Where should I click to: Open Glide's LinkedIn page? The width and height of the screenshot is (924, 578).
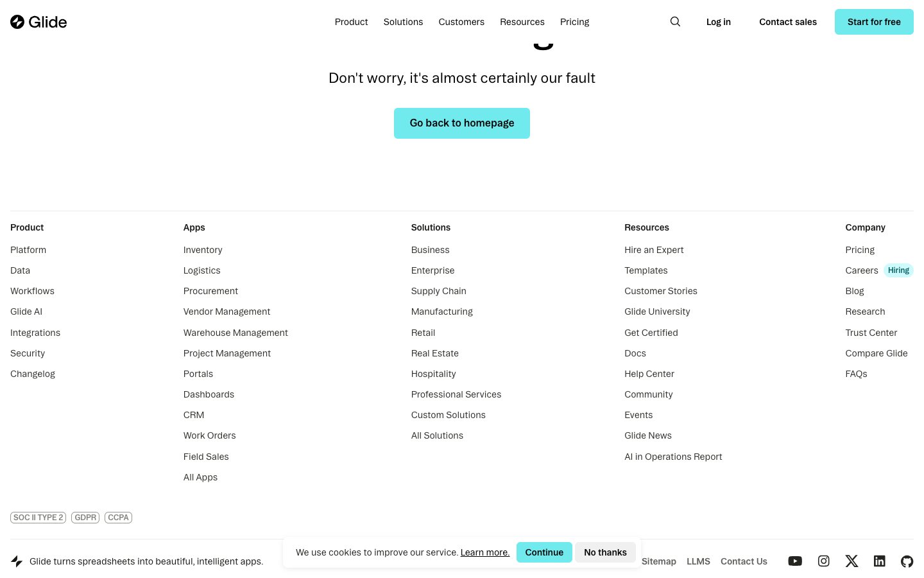tap(880, 561)
